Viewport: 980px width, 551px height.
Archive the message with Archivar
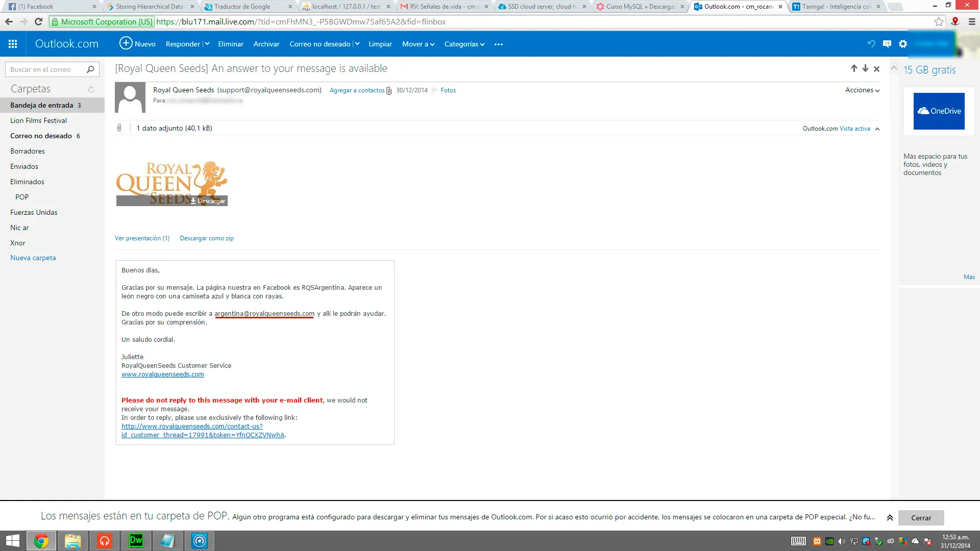[266, 44]
